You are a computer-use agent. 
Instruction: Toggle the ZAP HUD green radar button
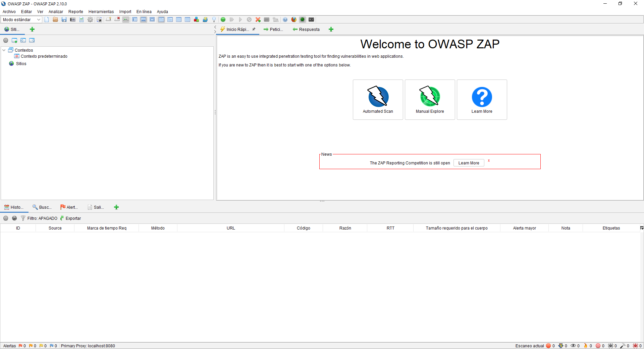coord(303,19)
